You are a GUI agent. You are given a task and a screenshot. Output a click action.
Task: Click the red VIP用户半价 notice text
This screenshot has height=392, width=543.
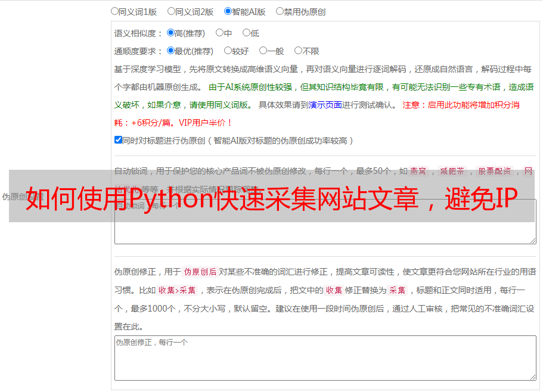coord(205,123)
